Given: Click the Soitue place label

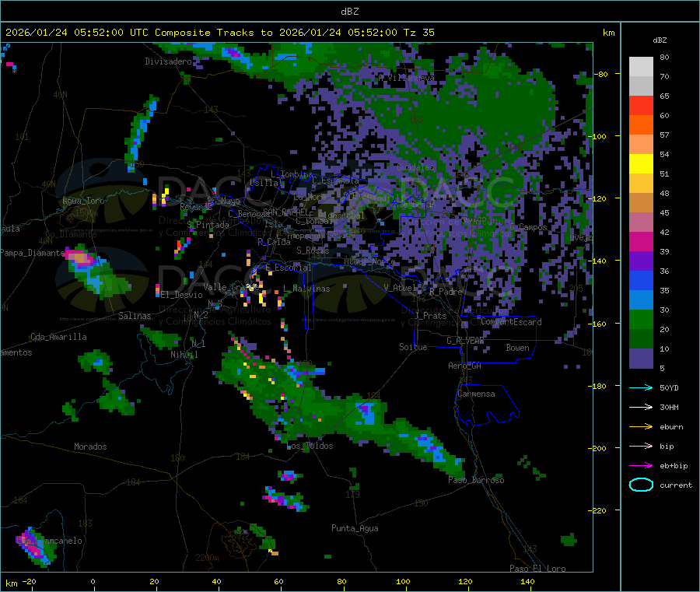Looking at the screenshot, I should [x=413, y=347].
